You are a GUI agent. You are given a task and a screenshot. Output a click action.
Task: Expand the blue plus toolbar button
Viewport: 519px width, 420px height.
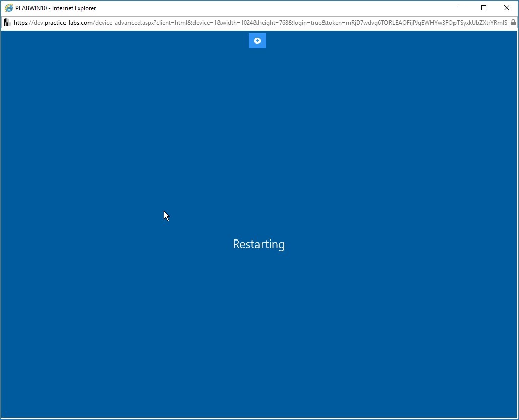pos(257,41)
